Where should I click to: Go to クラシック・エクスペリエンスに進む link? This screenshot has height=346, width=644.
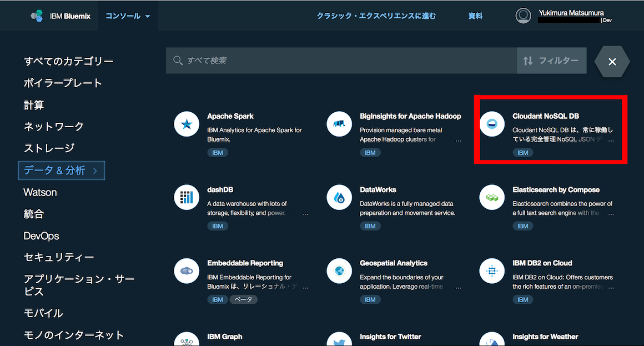coord(376,16)
